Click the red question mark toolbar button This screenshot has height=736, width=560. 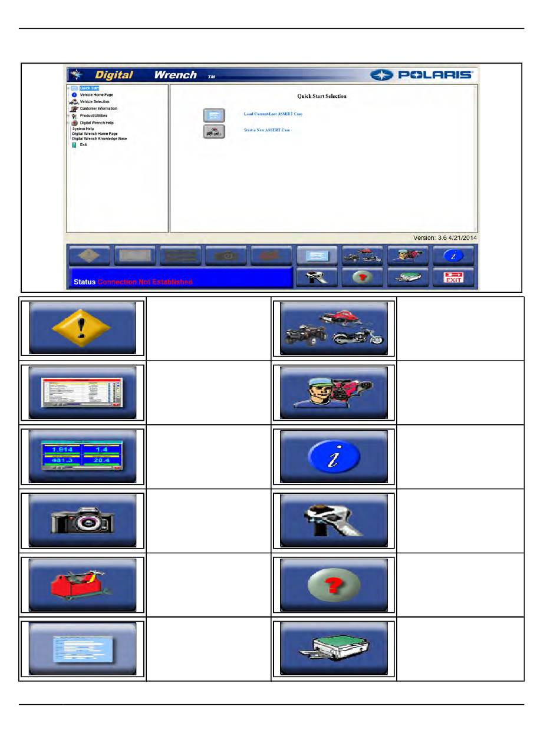point(363,277)
